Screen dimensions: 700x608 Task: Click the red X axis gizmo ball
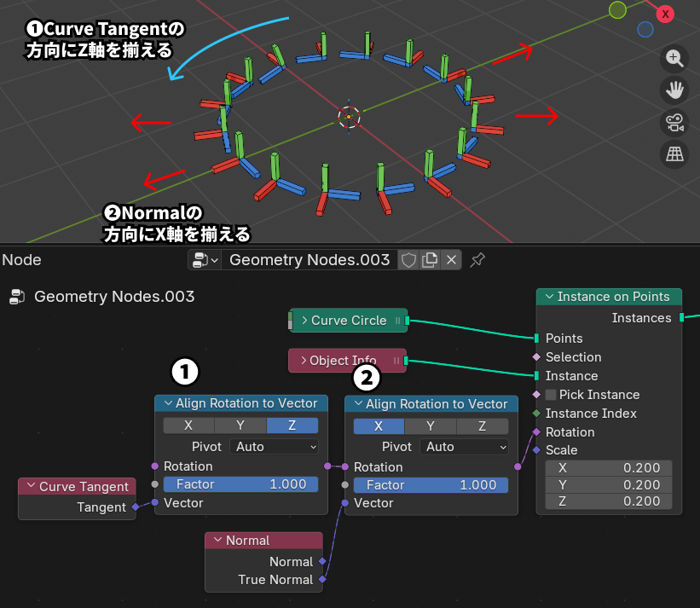click(x=666, y=14)
